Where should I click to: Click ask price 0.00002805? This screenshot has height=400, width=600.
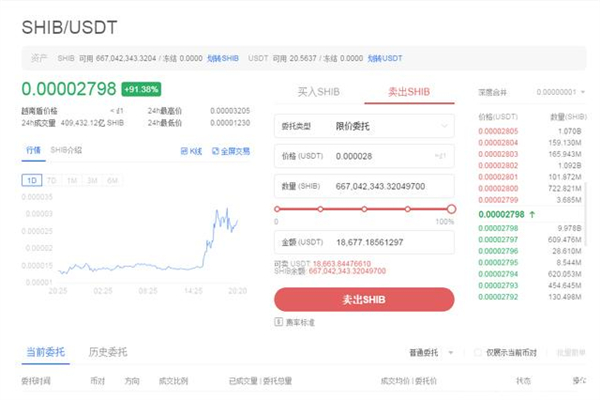pos(498,131)
